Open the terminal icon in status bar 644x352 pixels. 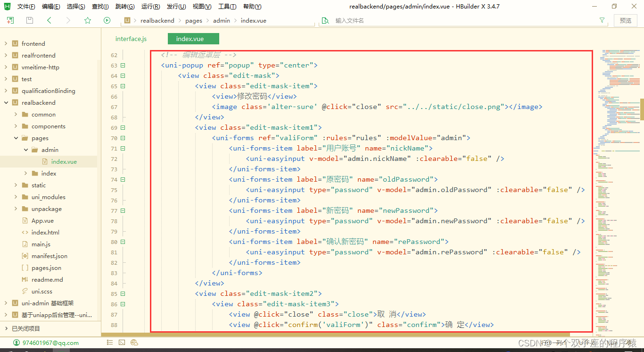point(122,343)
